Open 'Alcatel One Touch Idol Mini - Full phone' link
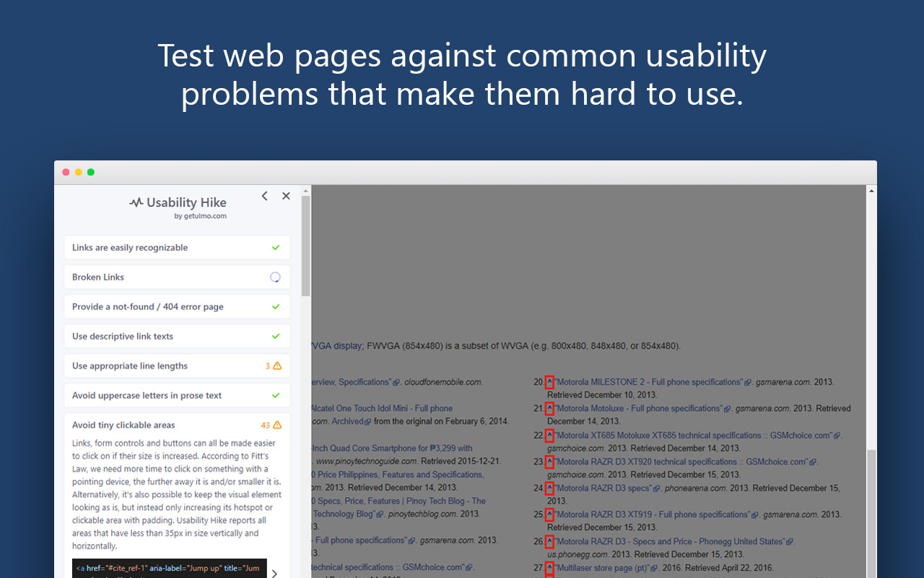 tap(383, 408)
